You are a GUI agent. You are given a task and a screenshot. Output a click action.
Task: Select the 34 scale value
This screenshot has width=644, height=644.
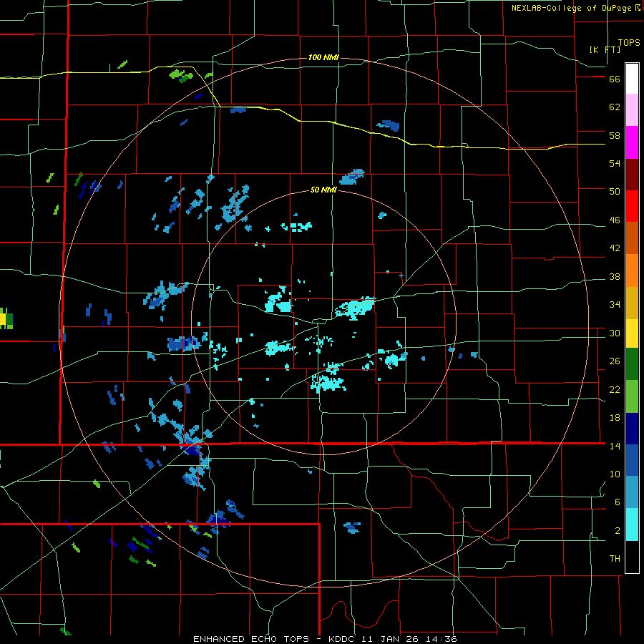pos(615,305)
